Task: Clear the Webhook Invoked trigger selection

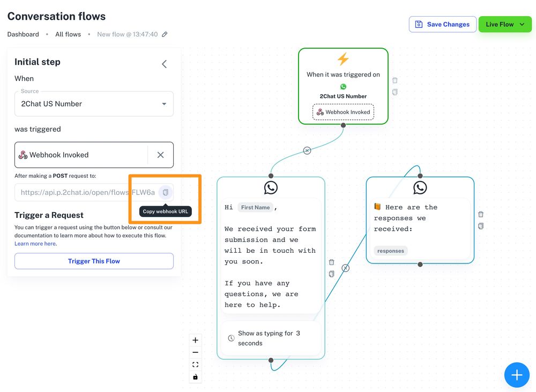Action: click(160, 155)
